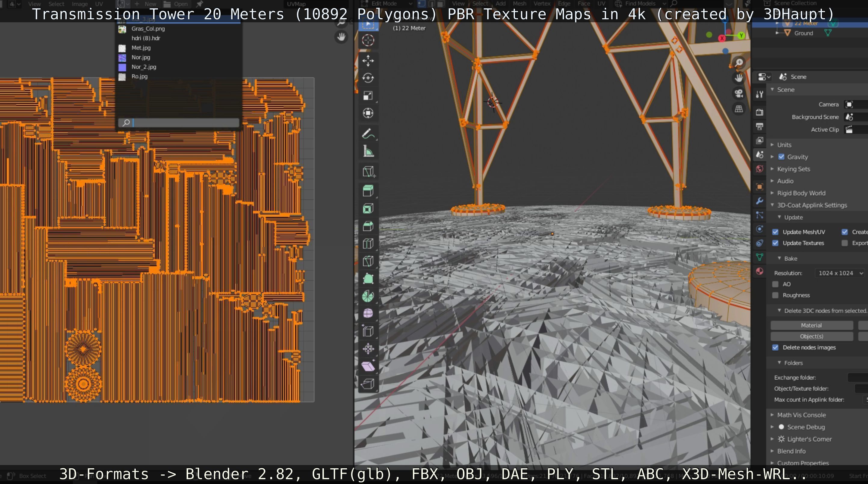Viewport: 868px width, 484px height.
Task: Enable the AO bake checkbox
Action: 775,284
